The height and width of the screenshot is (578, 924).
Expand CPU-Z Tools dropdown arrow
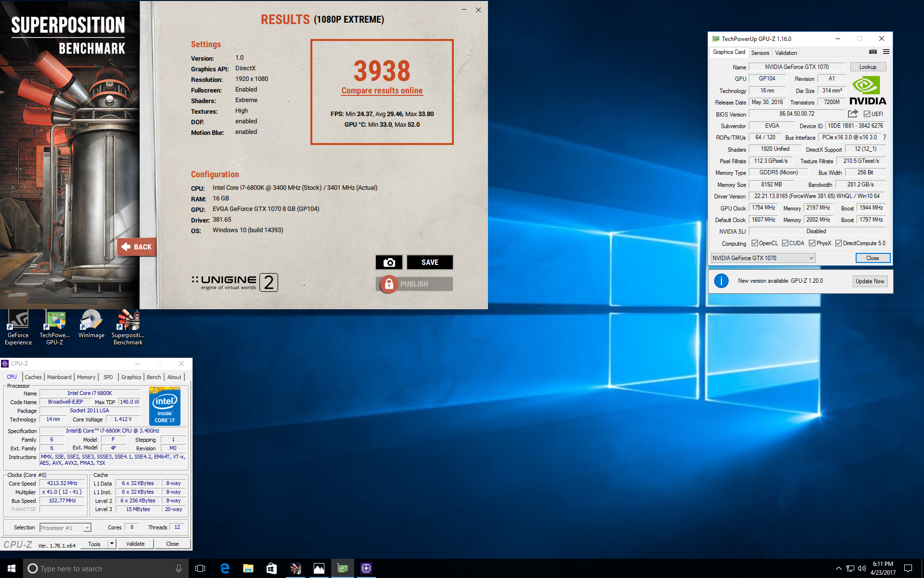(x=112, y=543)
